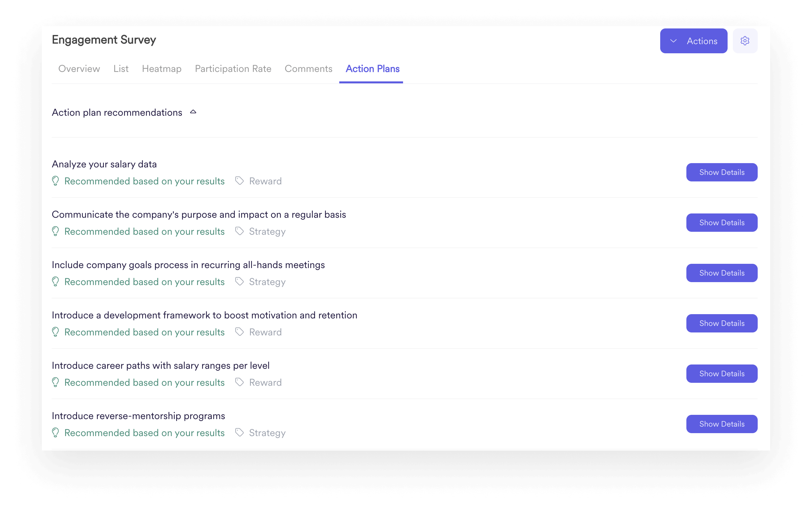Click the up chevron on Action plan recommendations
The height and width of the screenshot is (508, 812).
pos(193,112)
